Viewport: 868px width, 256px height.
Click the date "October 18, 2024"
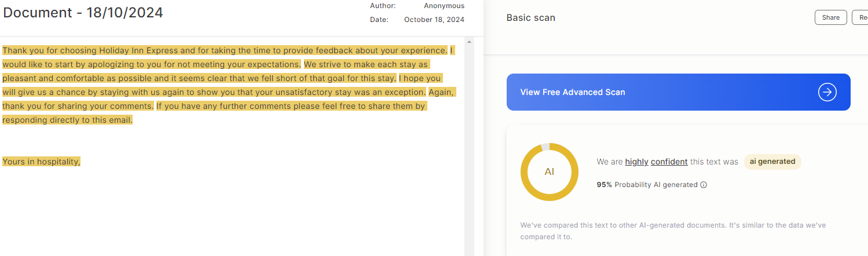tap(434, 20)
